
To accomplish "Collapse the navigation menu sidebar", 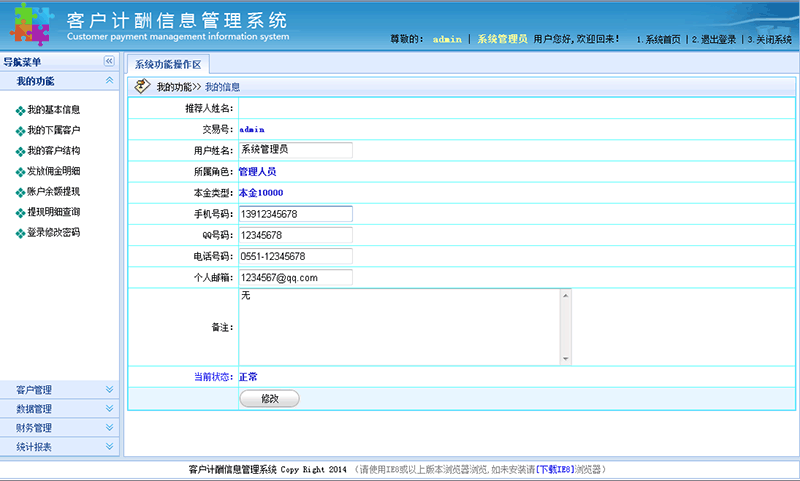I will point(109,62).
